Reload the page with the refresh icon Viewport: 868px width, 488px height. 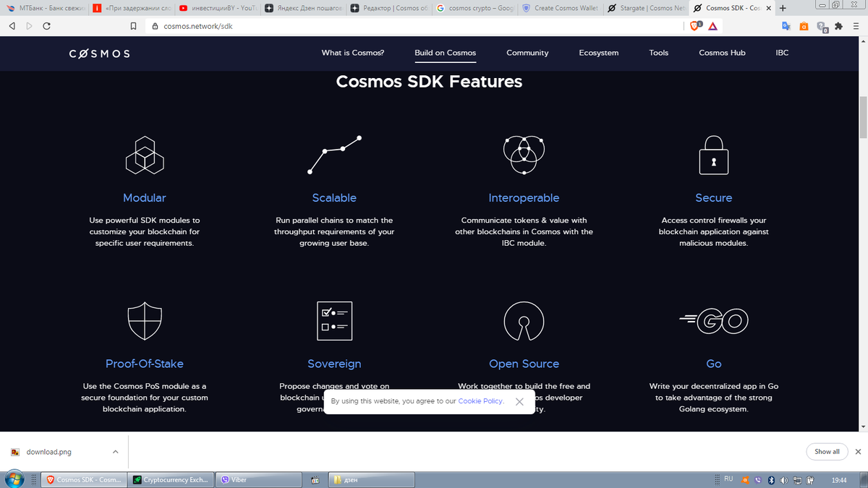tap(47, 26)
